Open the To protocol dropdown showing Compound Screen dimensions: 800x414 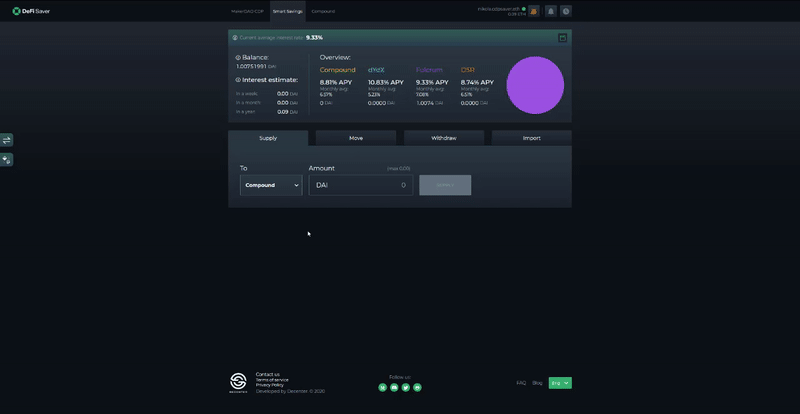pos(271,185)
